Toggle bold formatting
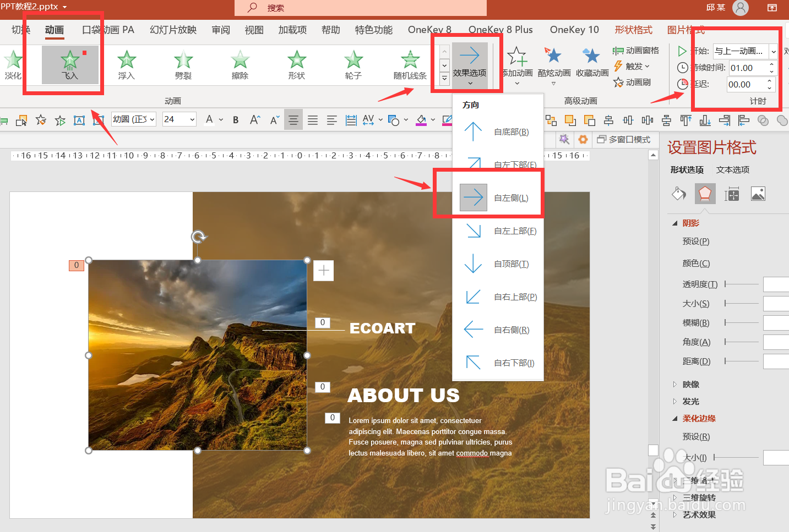The height and width of the screenshot is (532, 789). click(236, 120)
